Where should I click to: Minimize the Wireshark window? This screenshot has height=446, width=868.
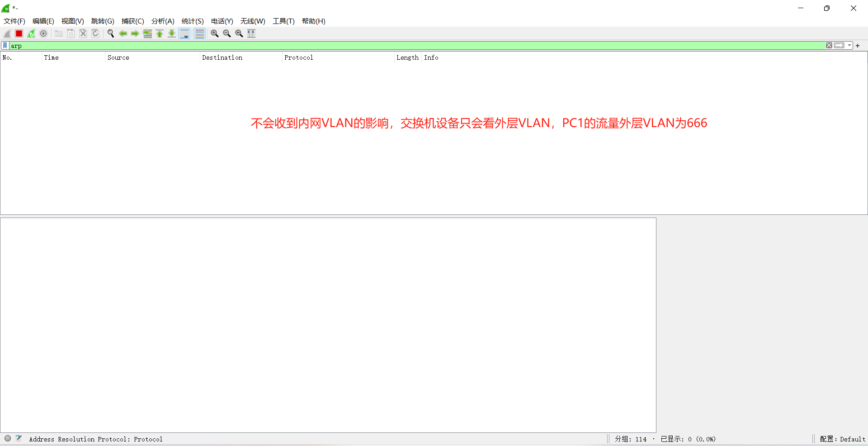coord(801,8)
